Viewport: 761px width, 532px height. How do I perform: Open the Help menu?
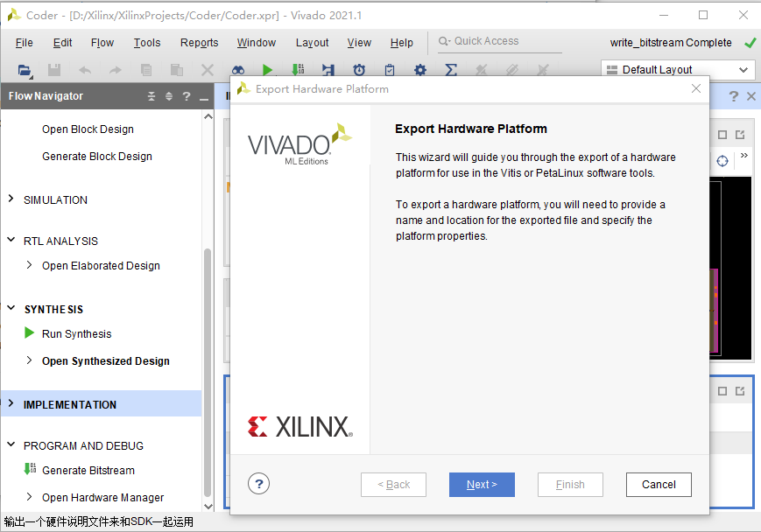pyautogui.click(x=402, y=43)
